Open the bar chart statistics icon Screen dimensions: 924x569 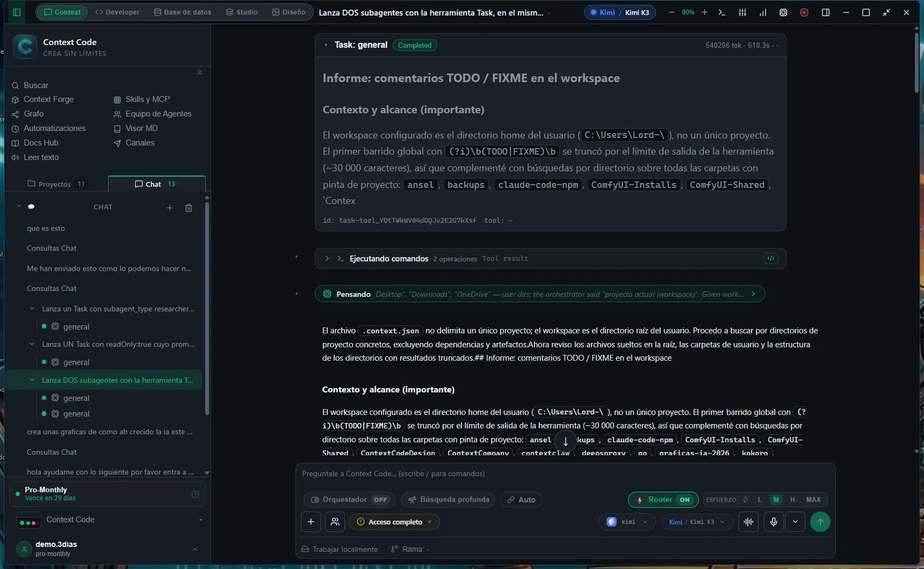click(763, 12)
